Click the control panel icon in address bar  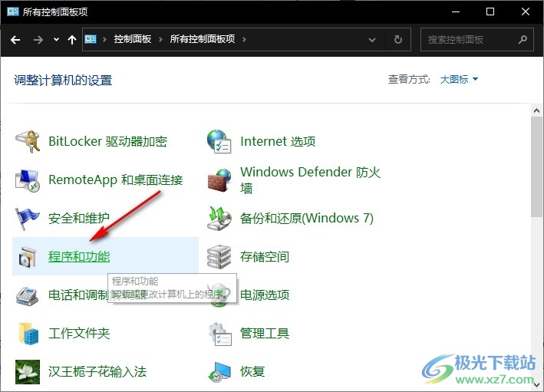(91, 39)
